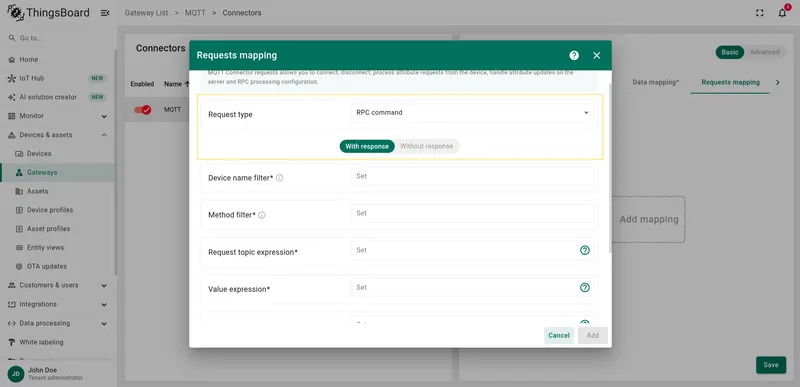Image resolution: width=800 pixels, height=387 pixels.
Task: Open the help icon in Requests mapping header
Action: click(574, 56)
